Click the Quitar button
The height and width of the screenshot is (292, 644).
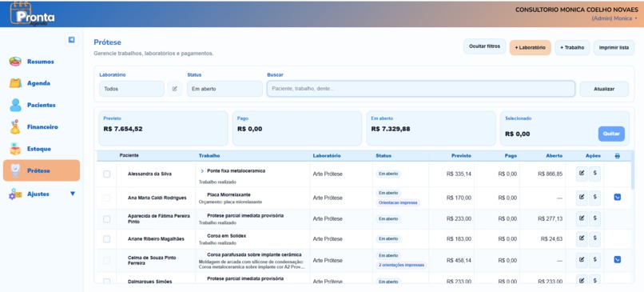pyautogui.click(x=611, y=134)
